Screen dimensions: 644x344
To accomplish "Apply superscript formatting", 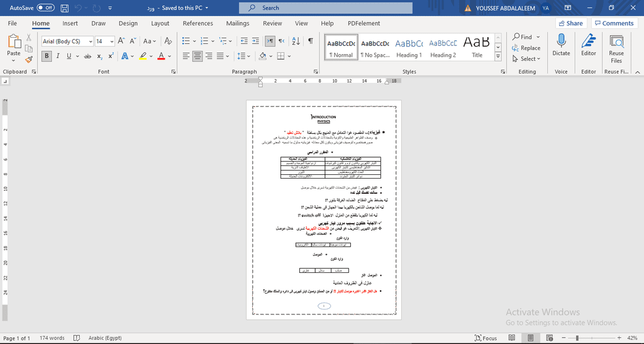I will click(x=111, y=56).
